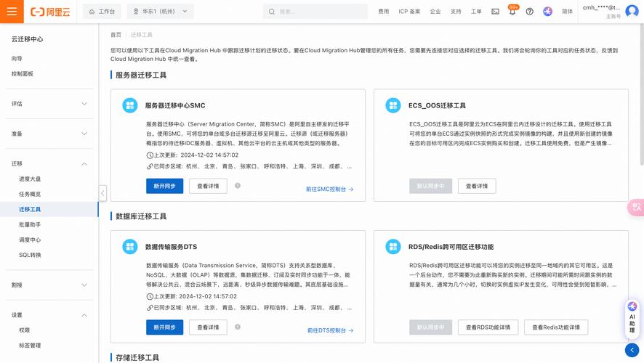Open the 工作台 workbench home button
Screen dimensions: 644x363
pos(102,12)
